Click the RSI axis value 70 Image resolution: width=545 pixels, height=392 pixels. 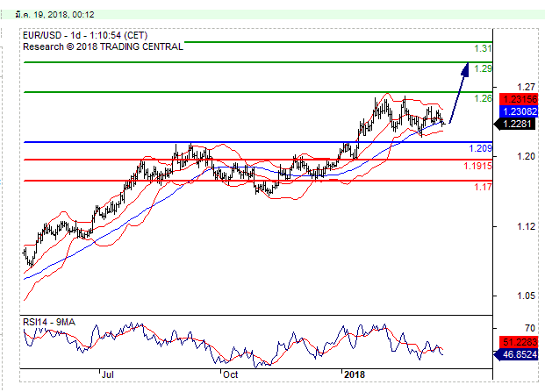coord(530,328)
